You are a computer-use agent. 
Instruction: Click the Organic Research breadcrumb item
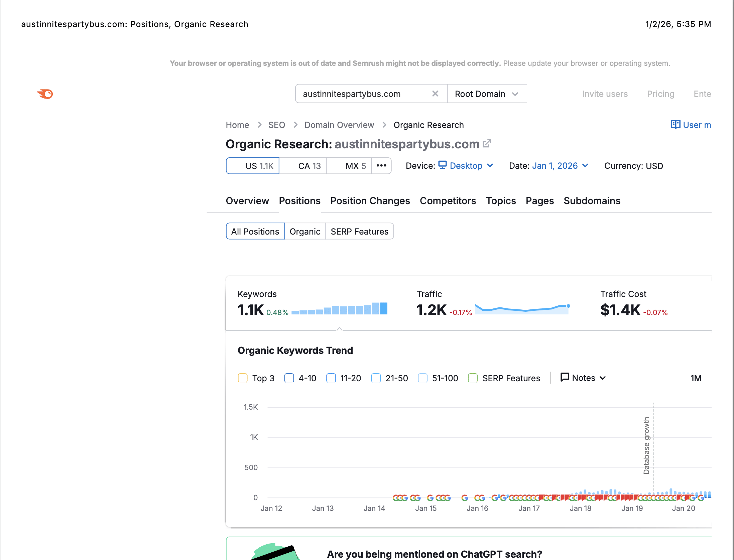tap(429, 125)
